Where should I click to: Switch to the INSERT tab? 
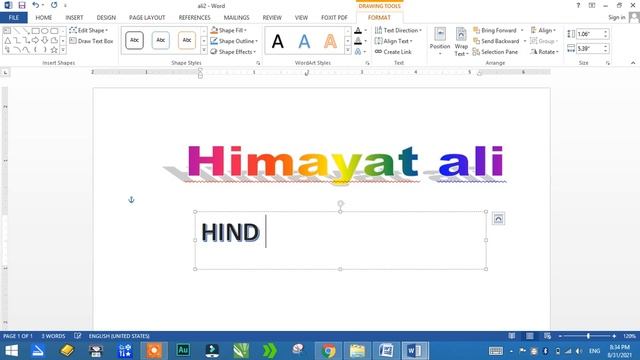(74, 18)
